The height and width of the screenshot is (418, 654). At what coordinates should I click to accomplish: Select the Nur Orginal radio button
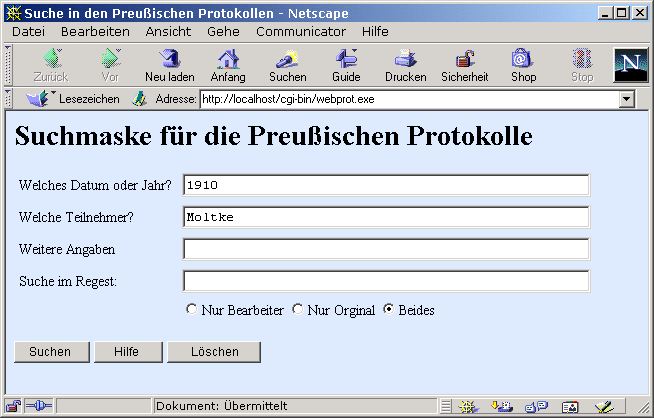297,309
